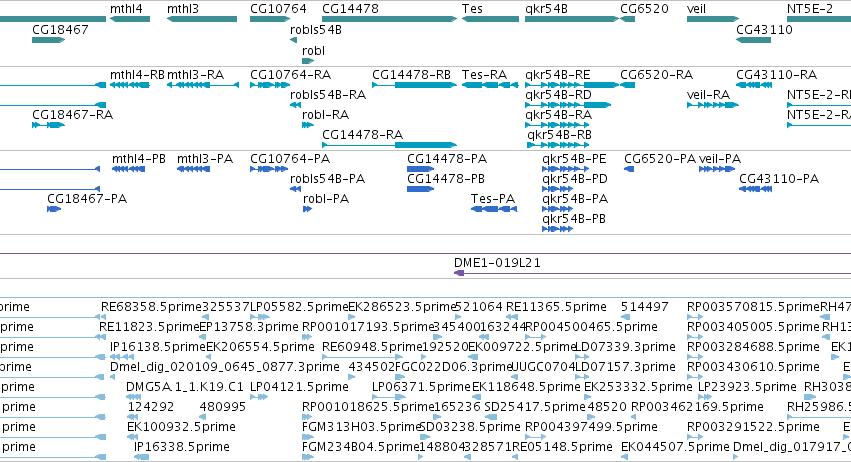Click protein CG14478-PA
851x462 pixels.
click(447, 159)
